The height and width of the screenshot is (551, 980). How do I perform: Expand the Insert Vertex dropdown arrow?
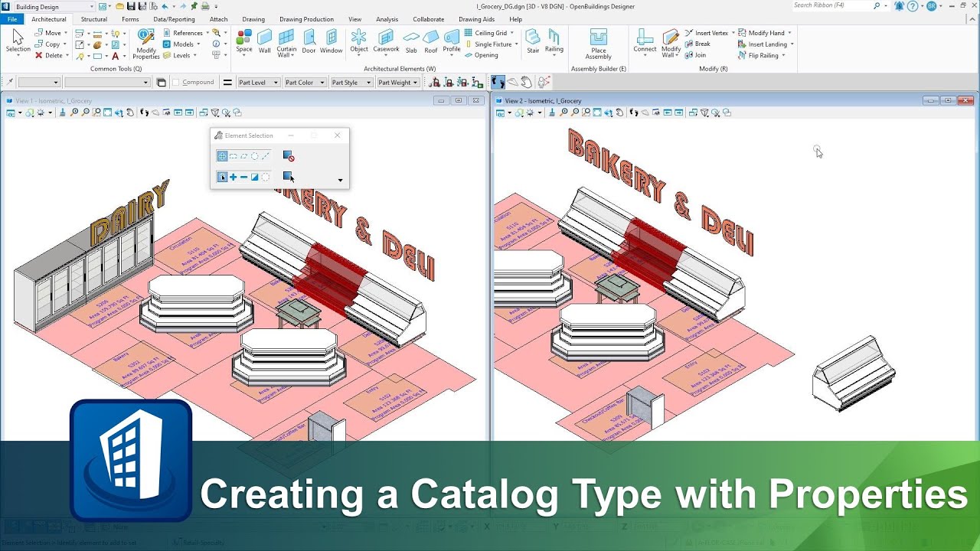733,33
